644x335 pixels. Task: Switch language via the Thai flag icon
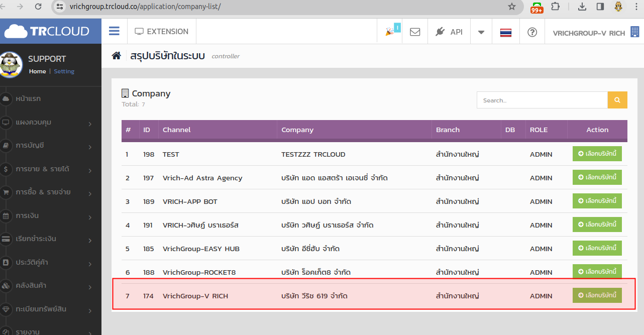tap(505, 32)
